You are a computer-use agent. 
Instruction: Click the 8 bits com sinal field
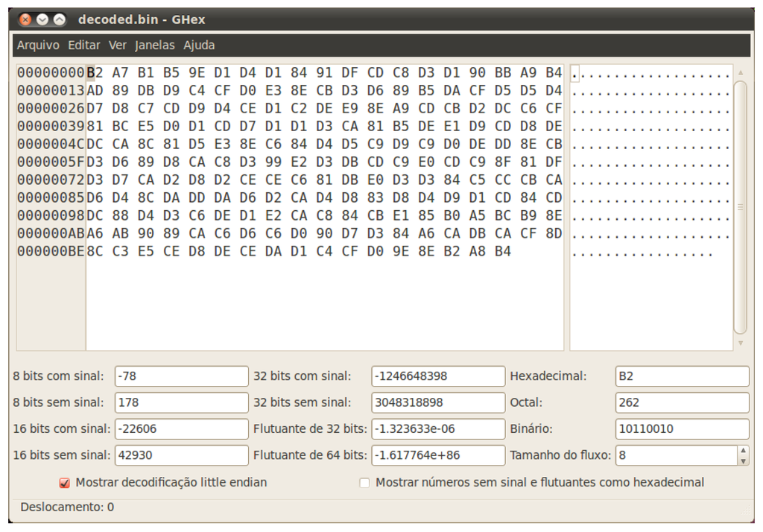181,376
